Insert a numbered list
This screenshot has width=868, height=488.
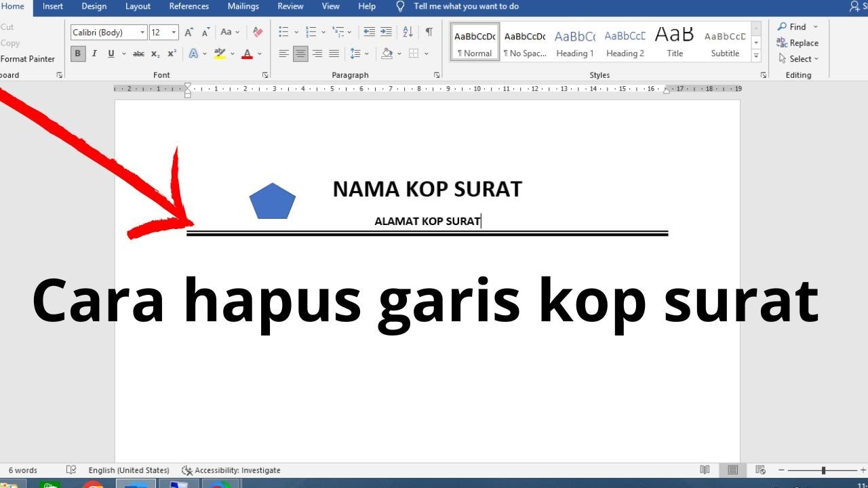click(311, 32)
